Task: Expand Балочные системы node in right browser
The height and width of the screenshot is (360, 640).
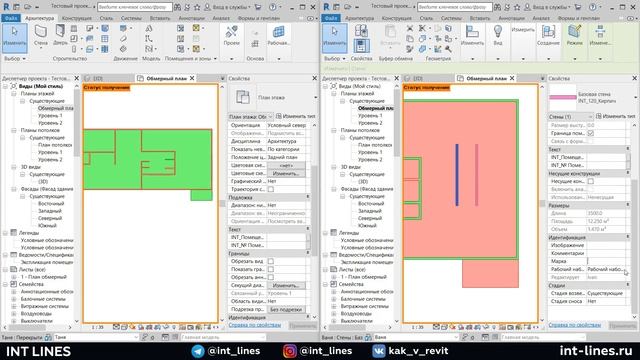Action: click(x=333, y=299)
